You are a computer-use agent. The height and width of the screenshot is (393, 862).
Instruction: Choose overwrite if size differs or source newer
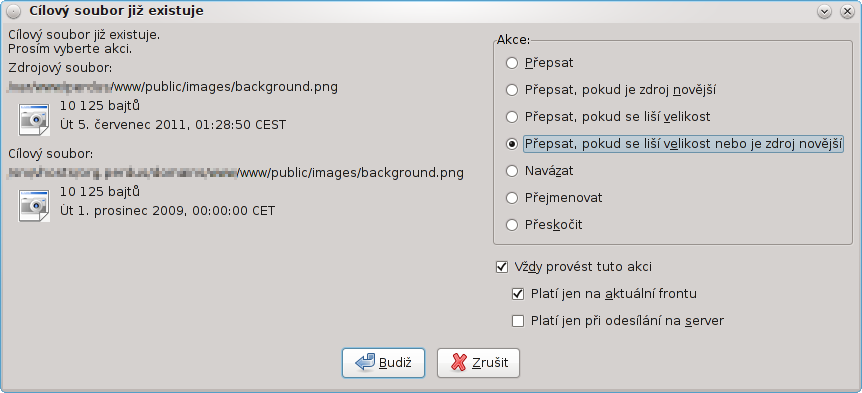(674, 144)
